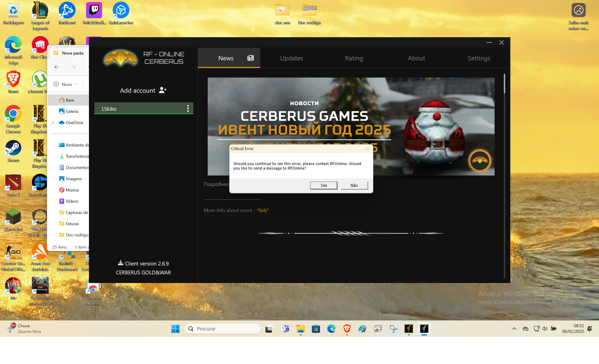
Task: Click Não in the Critical Error dialog
Action: tap(354, 185)
